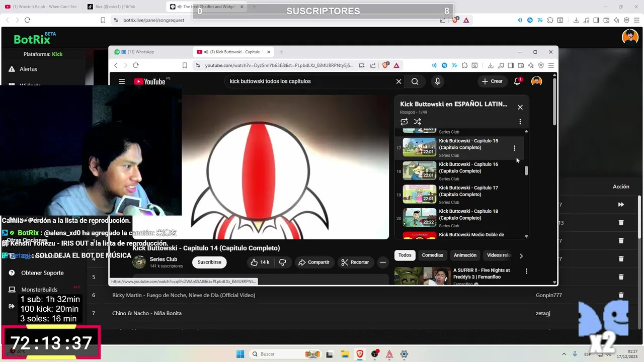Bookmark the page in the YouTube window
644x362 pixels.
(185, 65)
